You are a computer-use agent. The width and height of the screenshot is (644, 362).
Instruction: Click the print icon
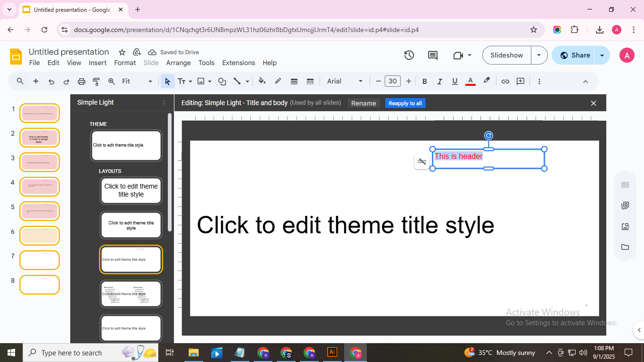point(81,81)
